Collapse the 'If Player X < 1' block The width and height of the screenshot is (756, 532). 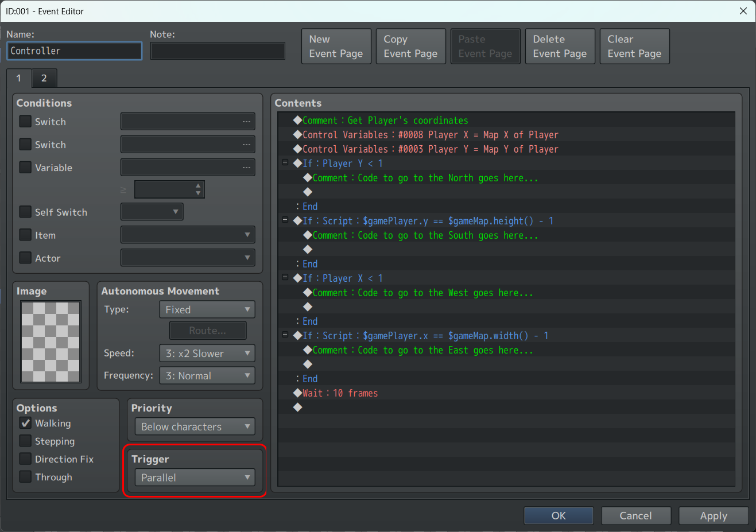pyautogui.click(x=285, y=278)
